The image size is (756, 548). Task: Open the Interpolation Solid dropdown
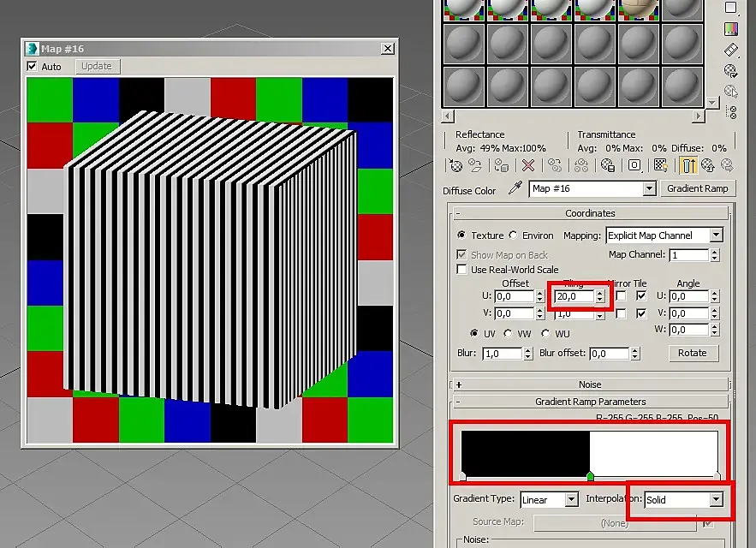pos(716,499)
